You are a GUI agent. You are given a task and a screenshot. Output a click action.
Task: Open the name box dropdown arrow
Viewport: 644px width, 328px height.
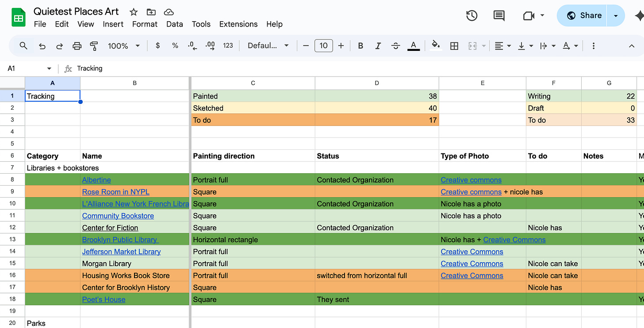pos(49,69)
